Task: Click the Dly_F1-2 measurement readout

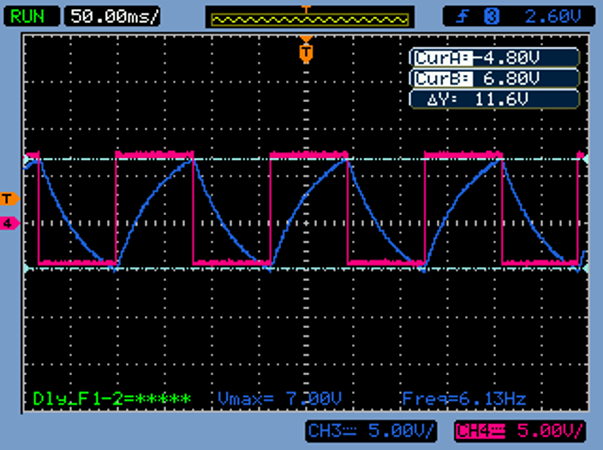Action: point(112,399)
